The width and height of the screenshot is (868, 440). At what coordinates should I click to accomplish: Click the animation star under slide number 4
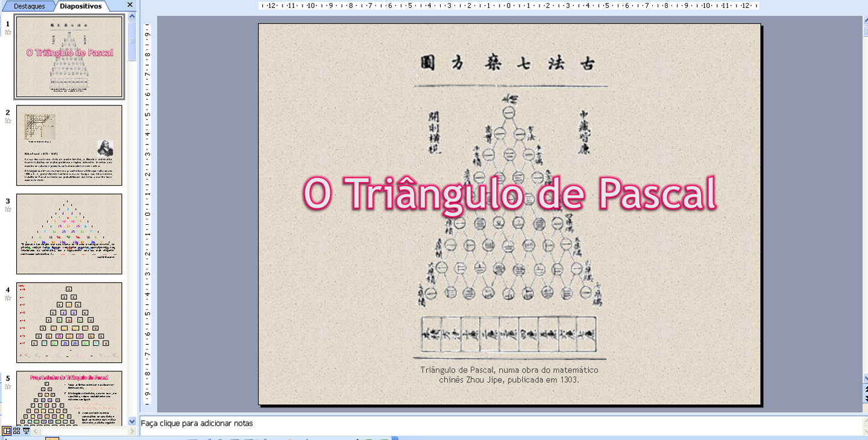[8, 298]
